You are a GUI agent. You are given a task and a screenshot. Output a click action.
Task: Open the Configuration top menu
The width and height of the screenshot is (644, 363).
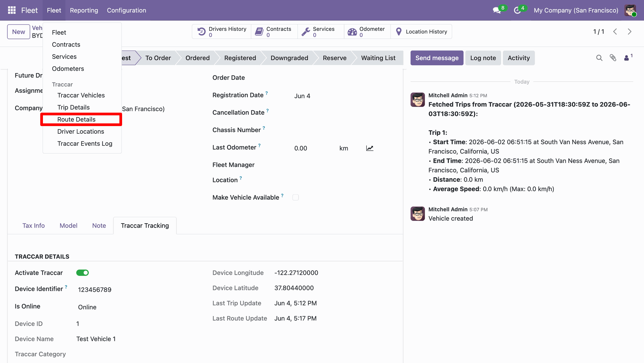[126, 10]
